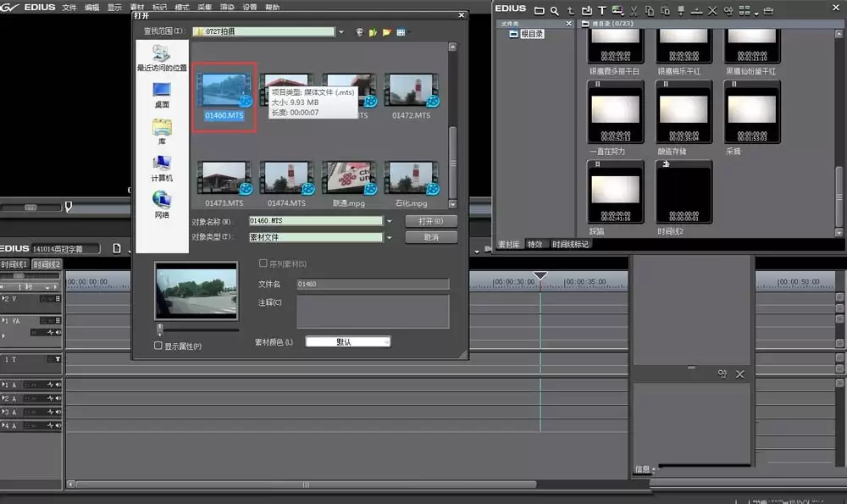Viewport: 847px width, 504px height.
Task: Click the 取消 cancel button
Action: [x=431, y=237]
